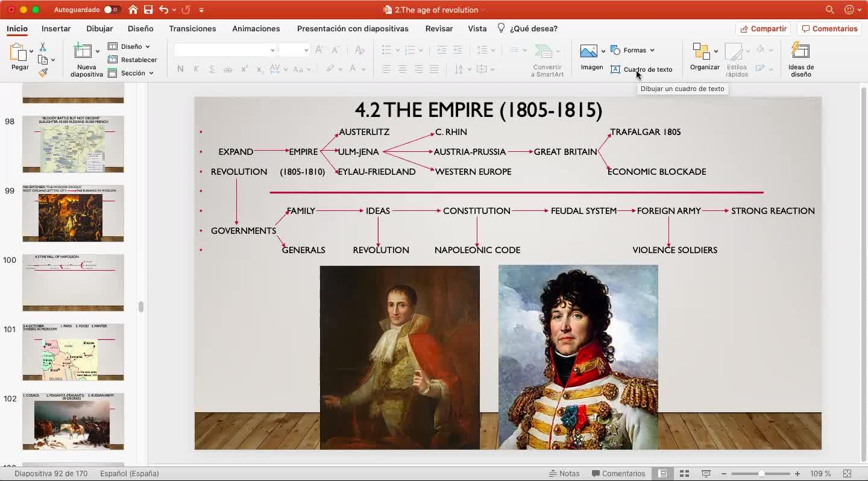Open the Nueva diapositiva layout arrow

pos(98,52)
